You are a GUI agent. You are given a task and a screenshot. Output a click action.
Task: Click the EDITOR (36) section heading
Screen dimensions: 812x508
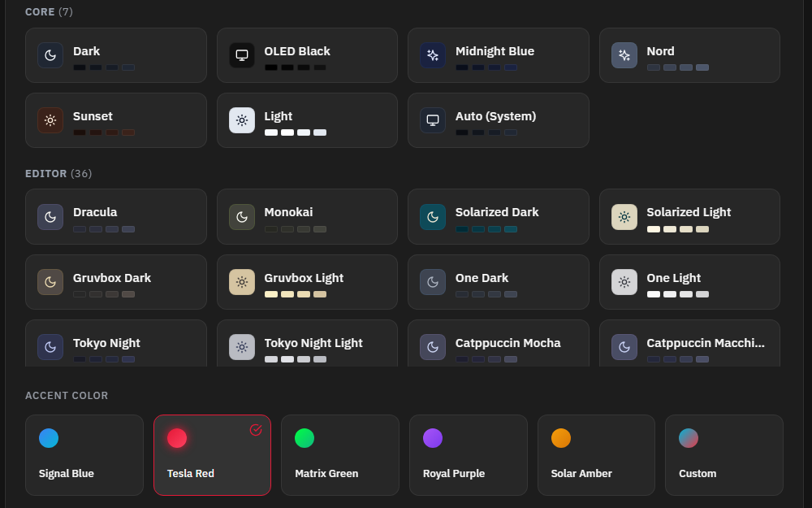pyautogui.click(x=58, y=174)
